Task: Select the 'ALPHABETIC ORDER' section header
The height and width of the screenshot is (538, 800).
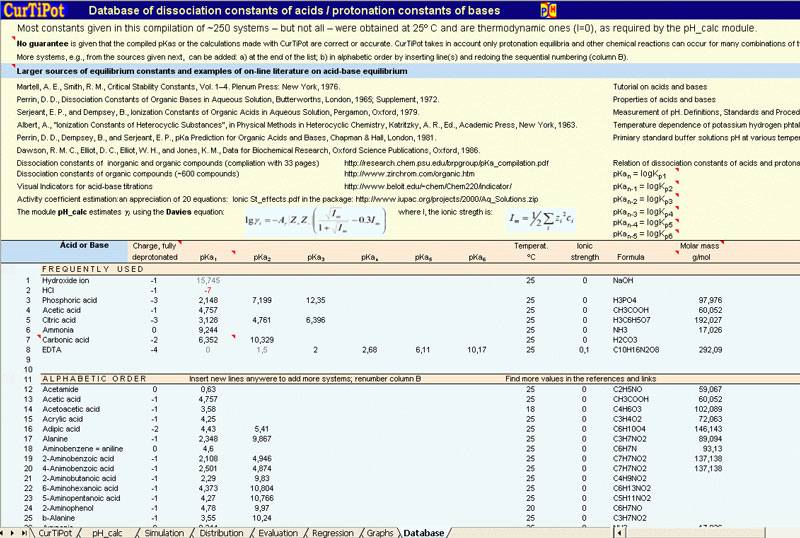Action: point(94,379)
